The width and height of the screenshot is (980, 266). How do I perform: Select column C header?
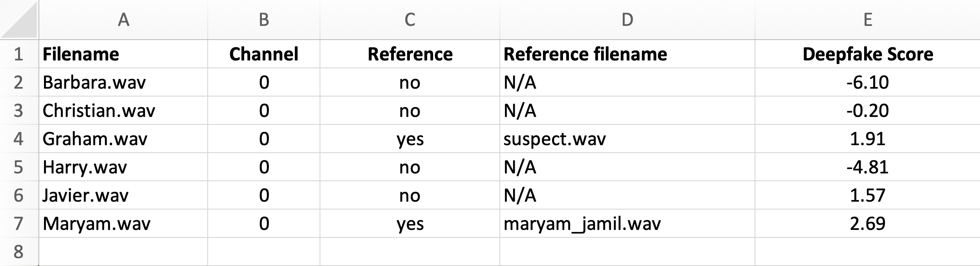(x=410, y=18)
